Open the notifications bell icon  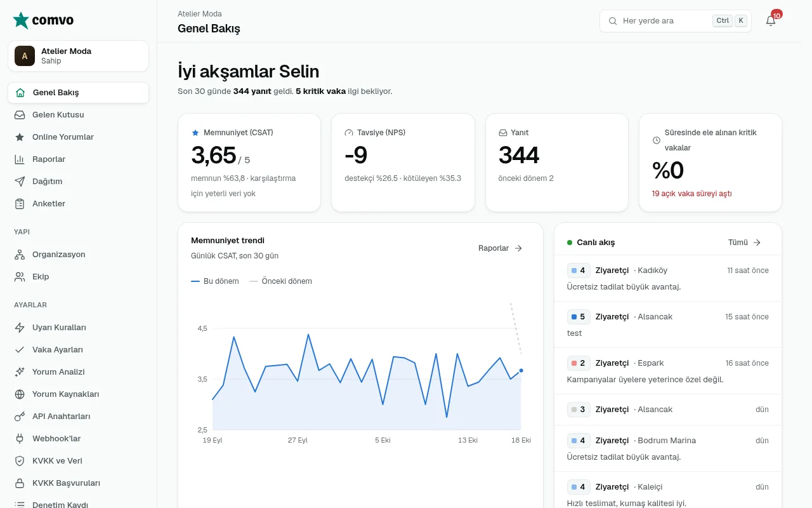[x=771, y=21]
